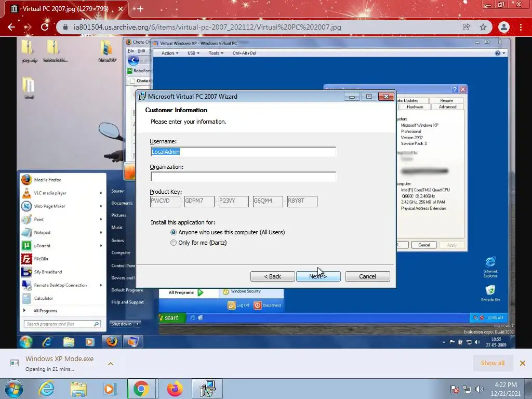Viewport: 532px width, 399px height.
Task: Expand the Windows XP Mode.exe download options
Action: click(111, 364)
